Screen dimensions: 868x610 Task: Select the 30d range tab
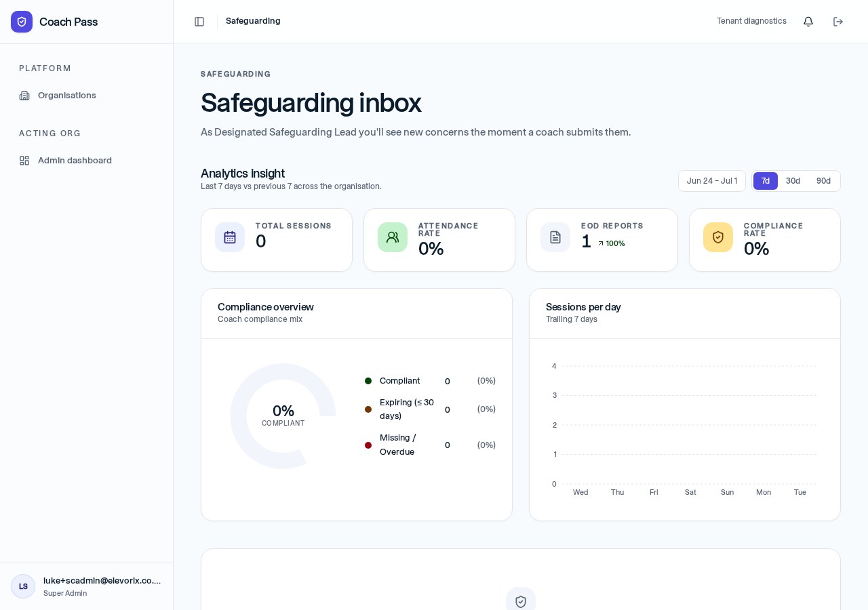(793, 181)
